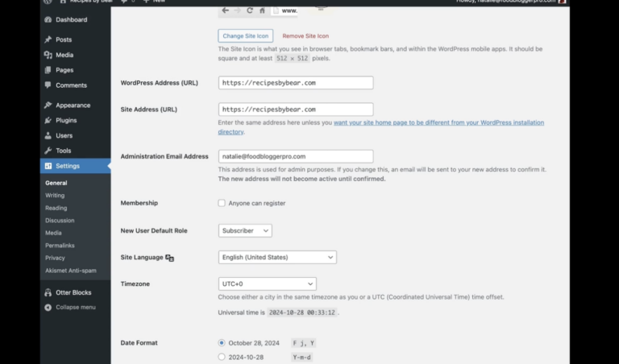Screen dimensions: 619x364
Task: Open Dashboard via its gauge icon
Action: (48, 19)
